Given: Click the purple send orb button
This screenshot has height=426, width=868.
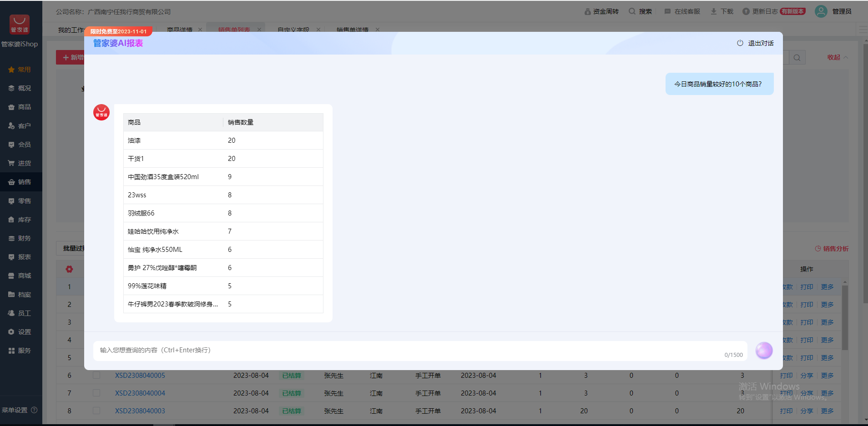Looking at the screenshot, I should click(x=764, y=351).
